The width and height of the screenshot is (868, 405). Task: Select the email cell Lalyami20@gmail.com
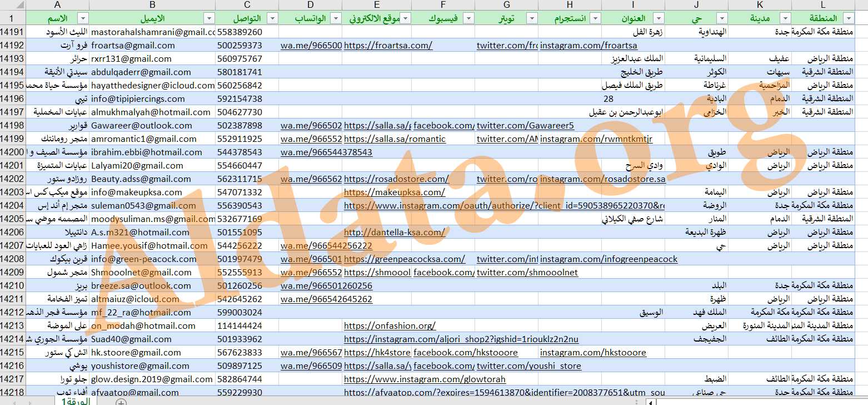click(x=153, y=165)
